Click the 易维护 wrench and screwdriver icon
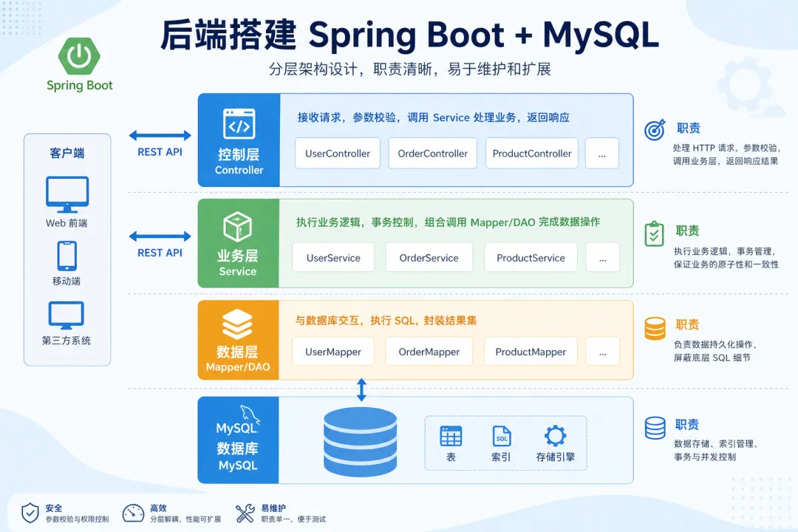 click(245, 514)
